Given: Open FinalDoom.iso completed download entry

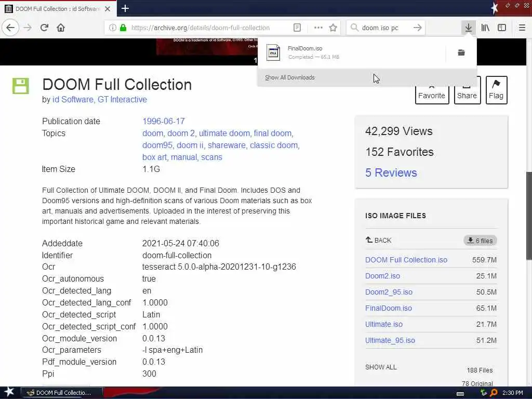Looking at the screenshot, I should [352, 52].
